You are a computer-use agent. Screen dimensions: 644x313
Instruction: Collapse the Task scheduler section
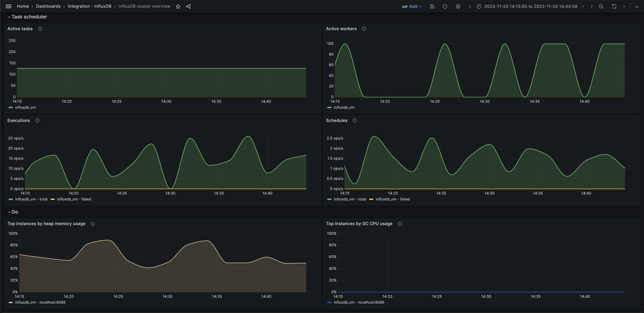click(x=28, y=17)
